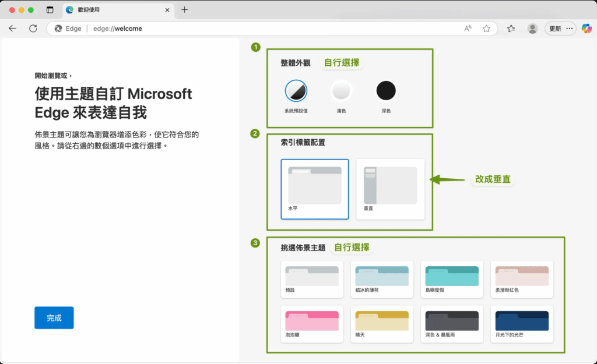Pick the 結冰的薄荷 theme card
The width and height of the screenshot is (597, 364).
pyautogui.click(x=382, y=279)
